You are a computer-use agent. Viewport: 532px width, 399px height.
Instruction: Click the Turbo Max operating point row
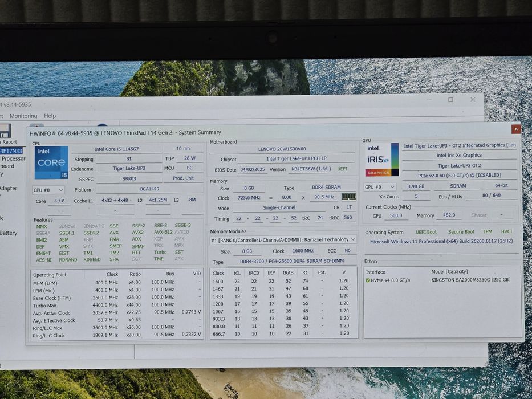pyautogui.click(x=117, y=306)
